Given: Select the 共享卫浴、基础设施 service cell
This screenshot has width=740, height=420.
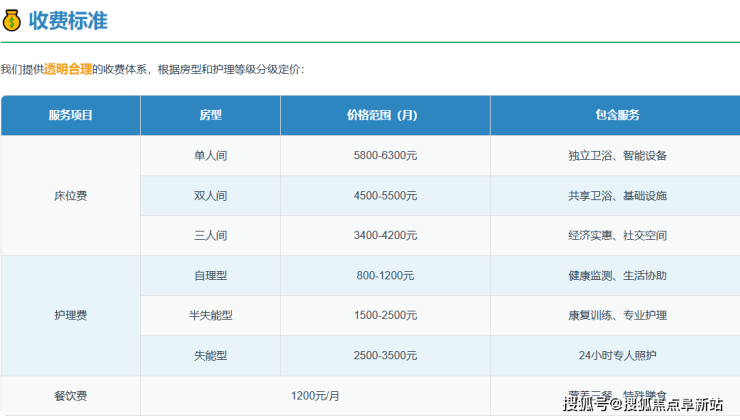Looking at the screenshot, I should [x=617, y=196].
